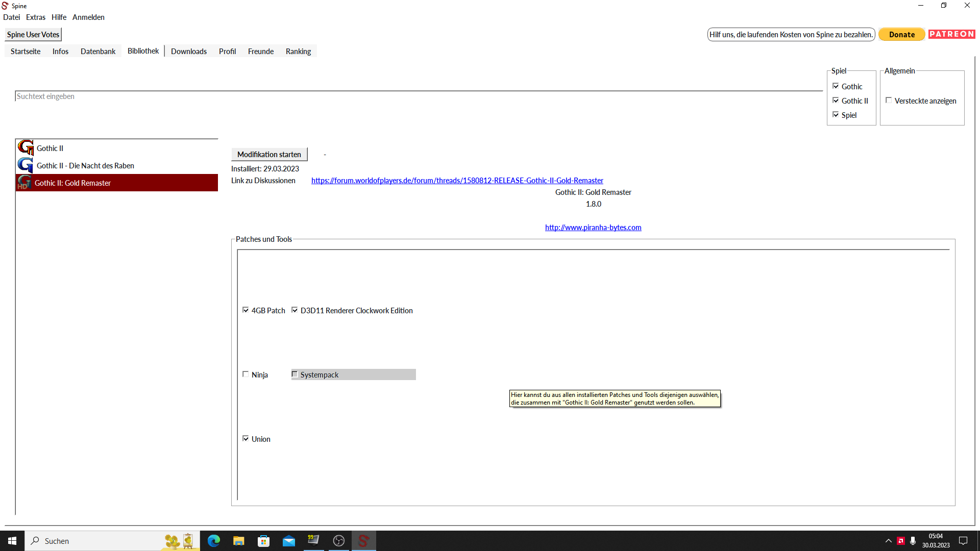Click the Hilf uns laufenden Kosten label
The height and width of the screenshot is (551, 980).
[x=791, y=34]
